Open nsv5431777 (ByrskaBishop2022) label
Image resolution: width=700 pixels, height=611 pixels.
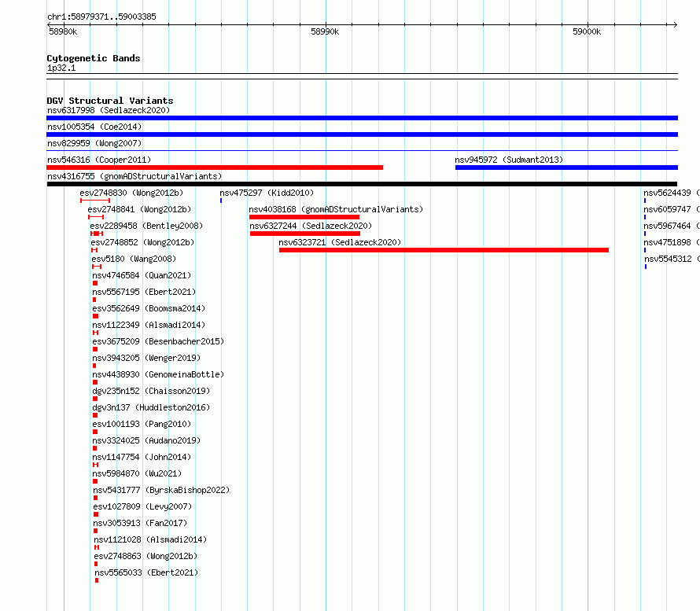[161, 490]
